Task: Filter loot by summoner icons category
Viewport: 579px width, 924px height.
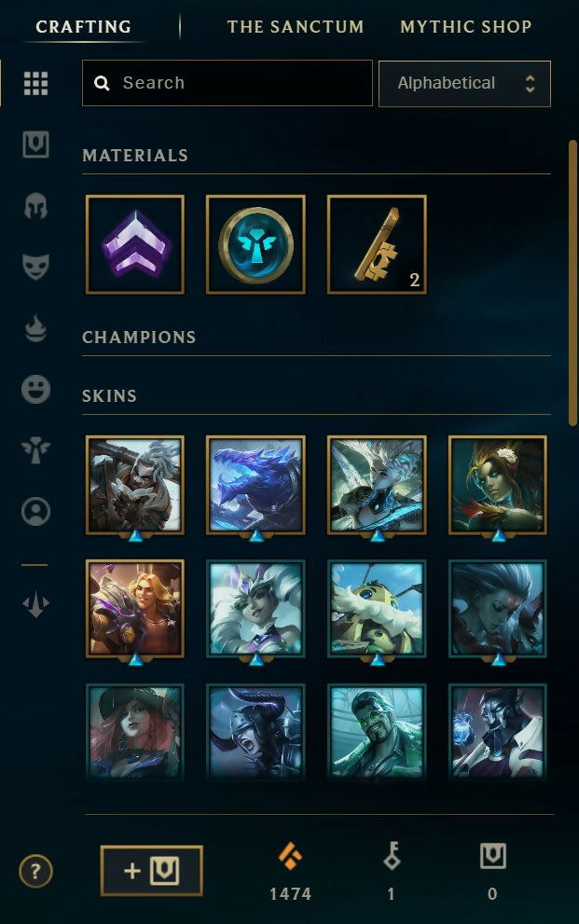Action: coord(36,512)
